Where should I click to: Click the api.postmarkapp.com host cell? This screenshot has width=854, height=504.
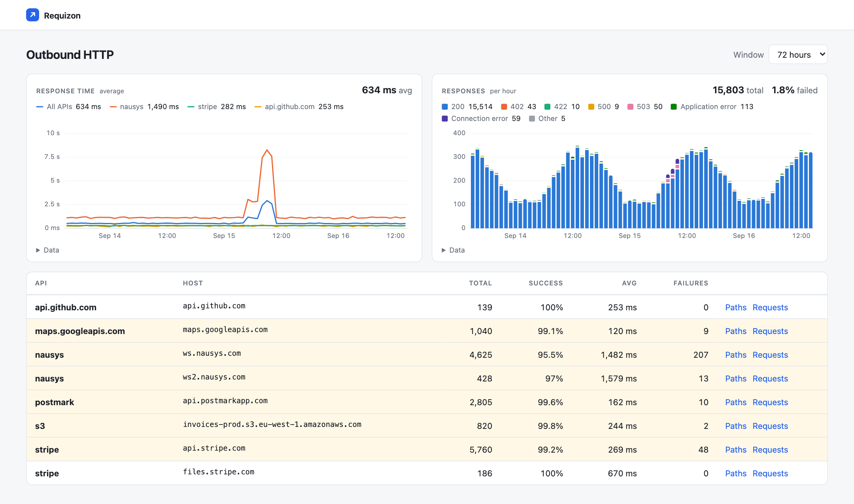click(x=225, y=401)
